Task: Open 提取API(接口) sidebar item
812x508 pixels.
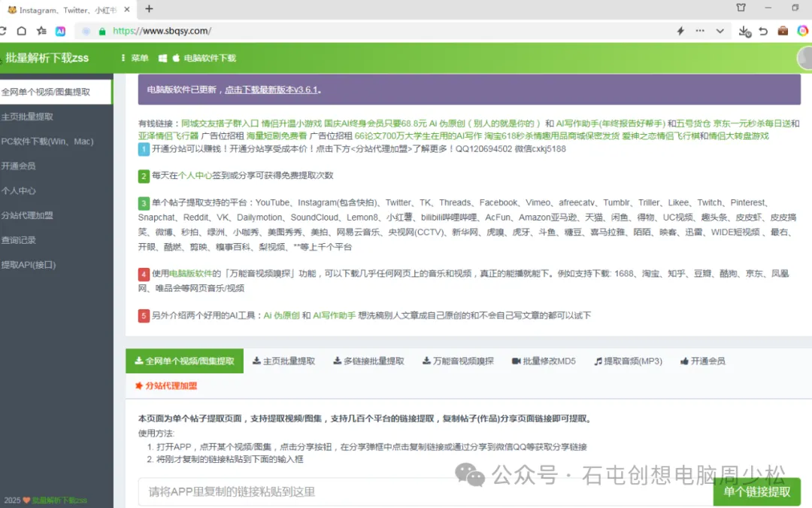Action: pyautogui.click(x=56, y=265)
